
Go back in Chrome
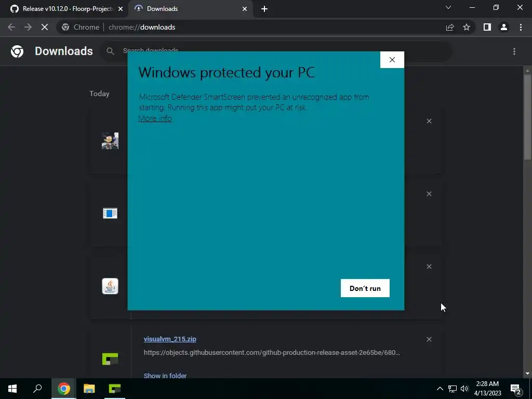click(x=11, y=27)
